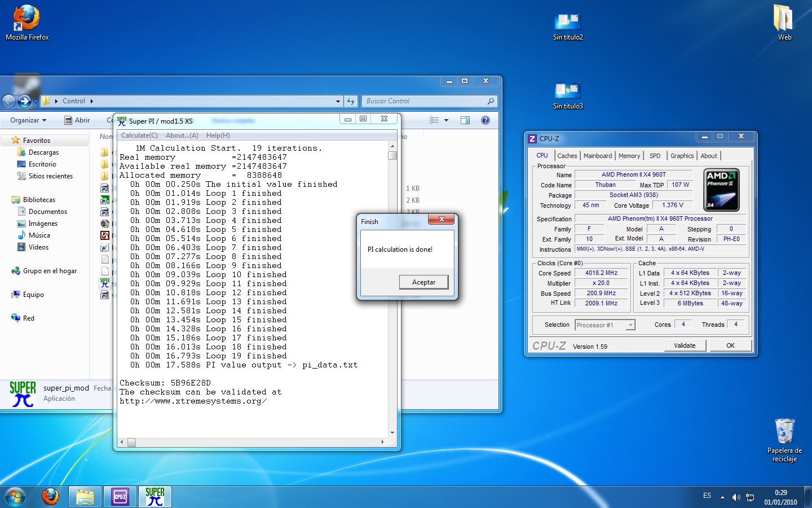The width and height of the screenshot is (812, 508).
Task: Toggle the Explorer preview pane
Action: (465, 120)
